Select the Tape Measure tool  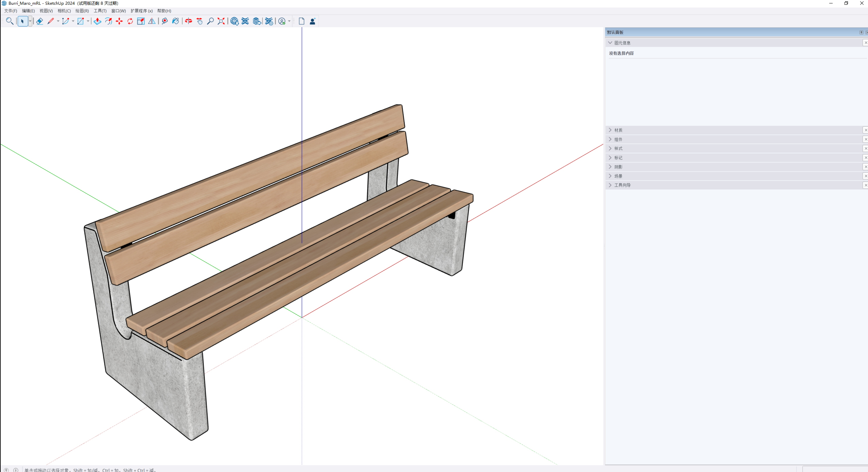tap(165, 21)
